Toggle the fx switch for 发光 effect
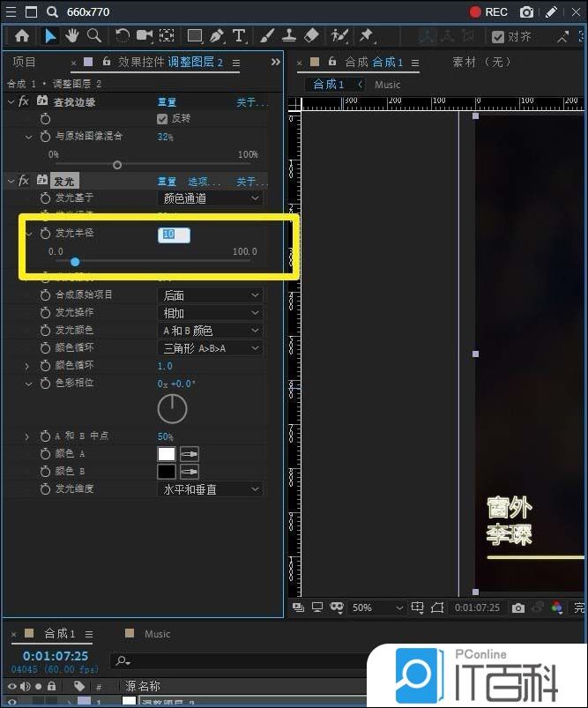 click(24, 181)
